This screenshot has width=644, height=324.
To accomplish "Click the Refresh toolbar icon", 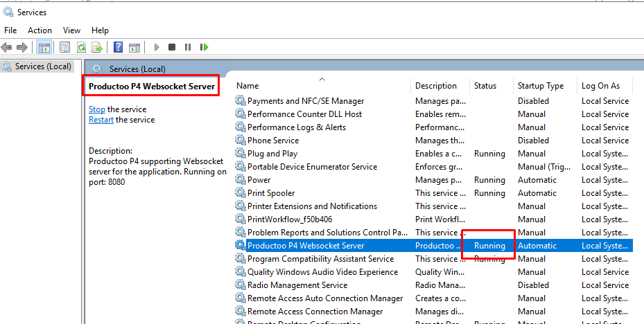I will [x=81, y=47].
